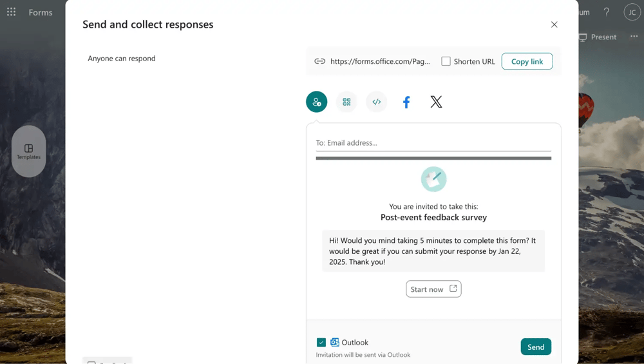Enable the Shorten URL checkbox

tap(446, 61)
